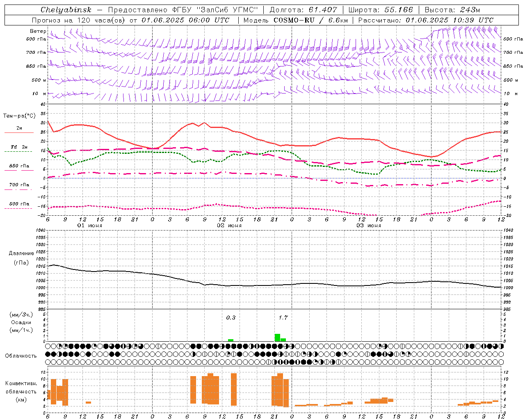Click the "Td 2м" dew point legend entry

pos(19,147)
